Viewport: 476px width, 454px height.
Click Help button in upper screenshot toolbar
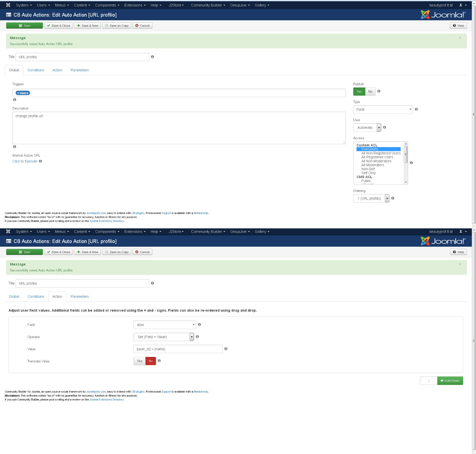[x=458, y=26]
